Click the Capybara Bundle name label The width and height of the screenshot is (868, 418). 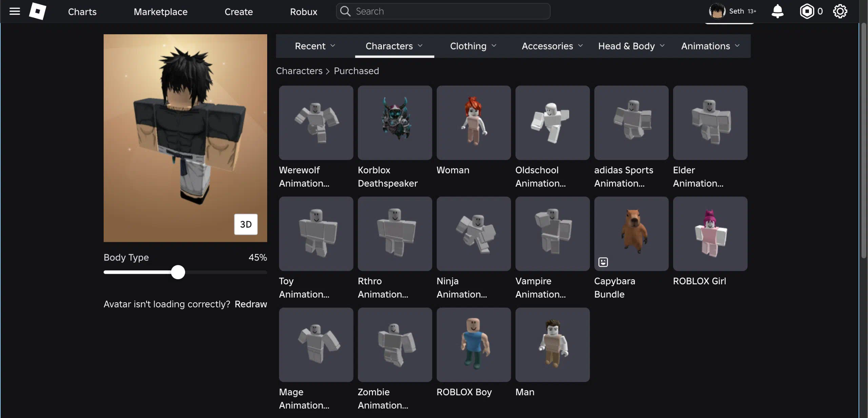click(615, 288)
